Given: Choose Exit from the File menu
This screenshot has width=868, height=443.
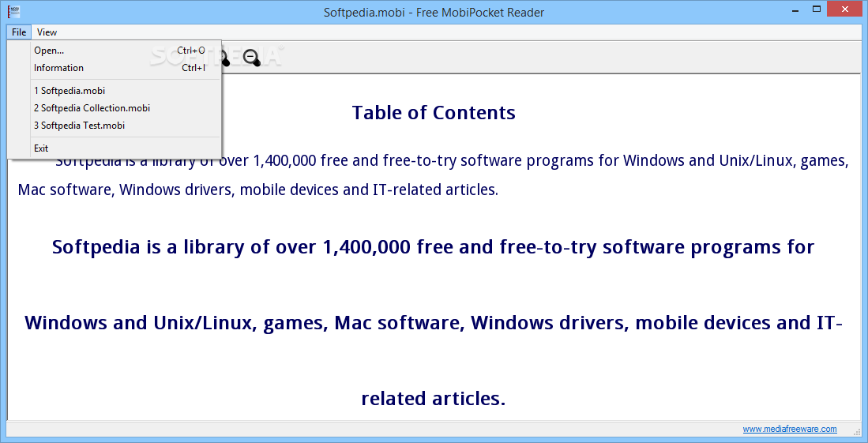Looking at the screenshot, I should (115, 148).
